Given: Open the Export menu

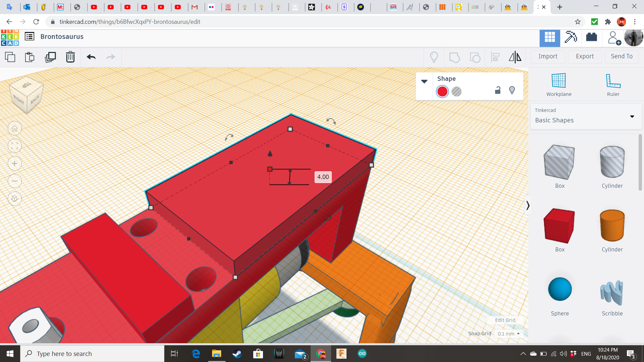Looking at the screenshot, I should [585, 56].
